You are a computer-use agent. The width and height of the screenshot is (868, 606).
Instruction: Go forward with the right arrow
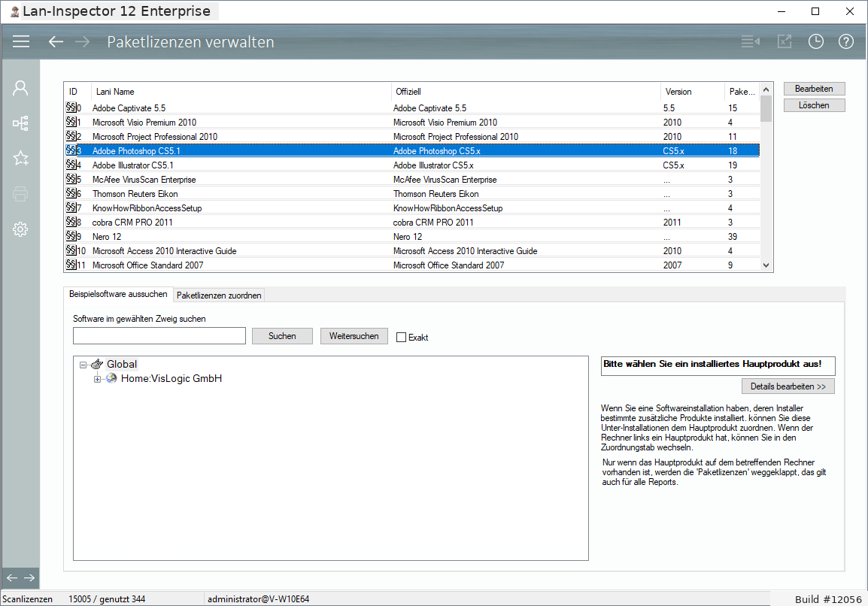click(x=83, y=41)
